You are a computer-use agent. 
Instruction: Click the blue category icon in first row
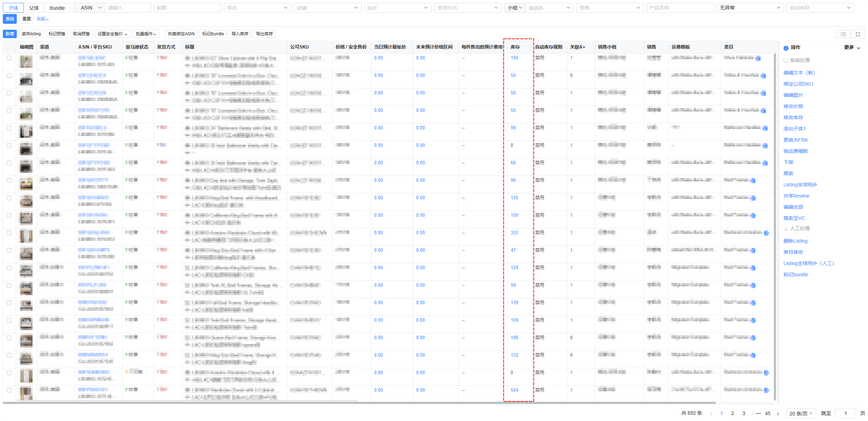pyautogui.click(x=758, y=58)
